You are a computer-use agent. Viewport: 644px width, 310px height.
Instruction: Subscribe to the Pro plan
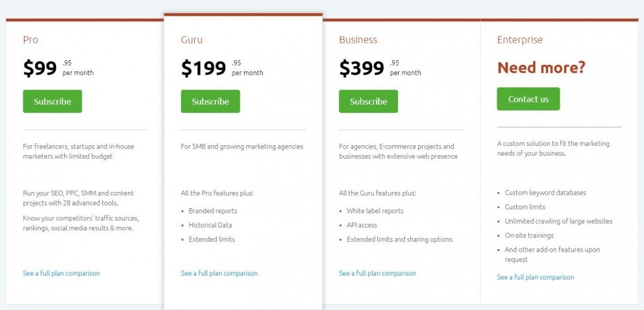pos(52,101)
